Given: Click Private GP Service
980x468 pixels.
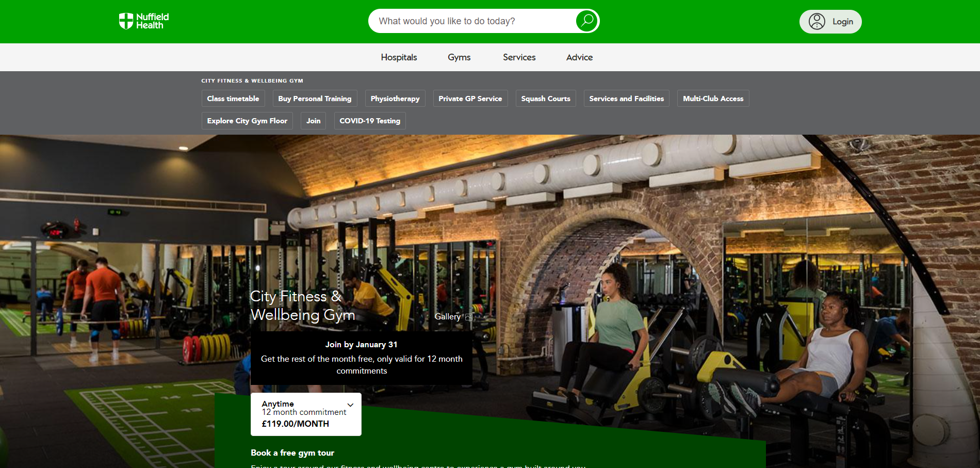Looking at the screenshot, I should pyautogui.click(x=470, y=98).
